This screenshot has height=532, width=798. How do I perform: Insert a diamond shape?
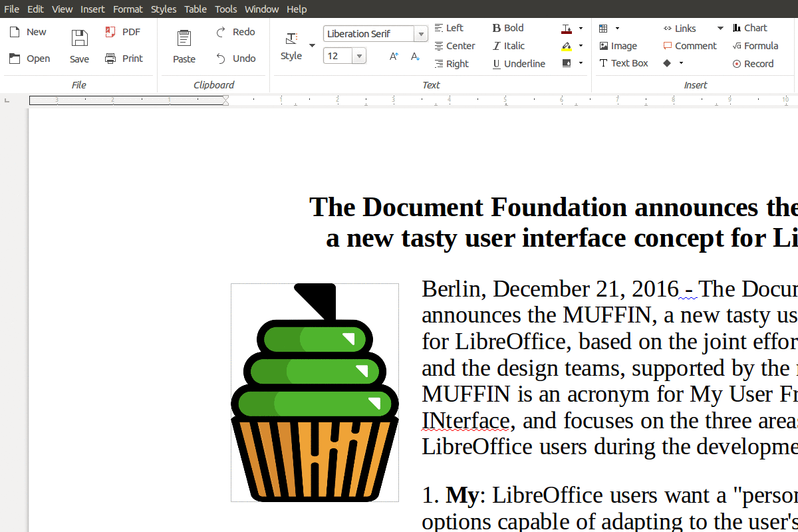point(667,63)
